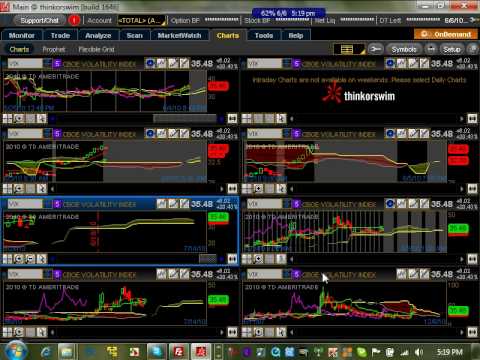The width and height of the screenshot is (480, 360).
Task: Open the MarketWatch tab
Action: click(179, 35)
